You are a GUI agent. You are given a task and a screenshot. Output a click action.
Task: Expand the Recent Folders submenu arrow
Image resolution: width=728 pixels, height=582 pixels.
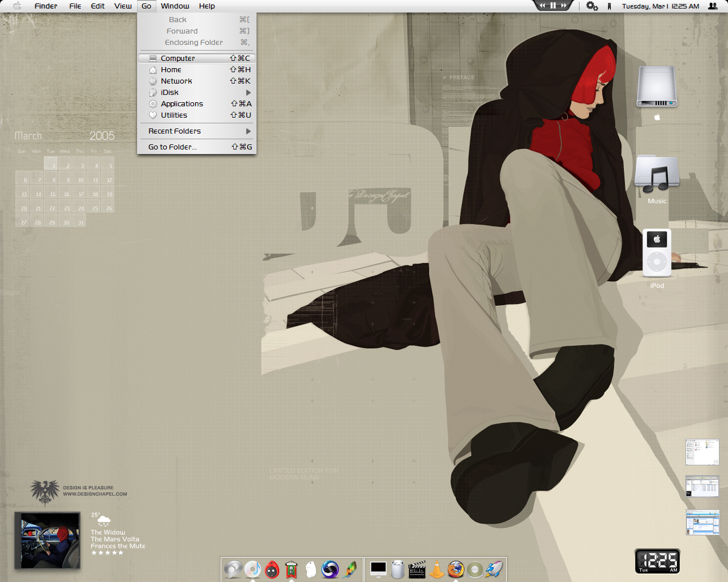[x=248, y=131]
